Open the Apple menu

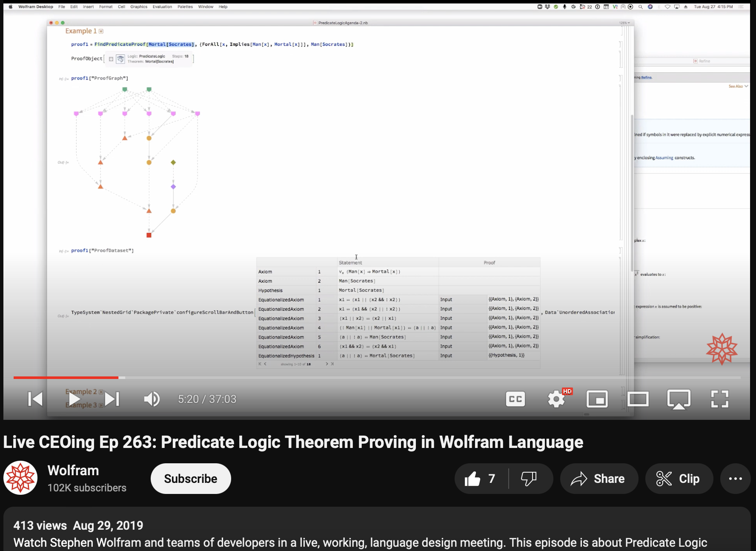point(11,7)
